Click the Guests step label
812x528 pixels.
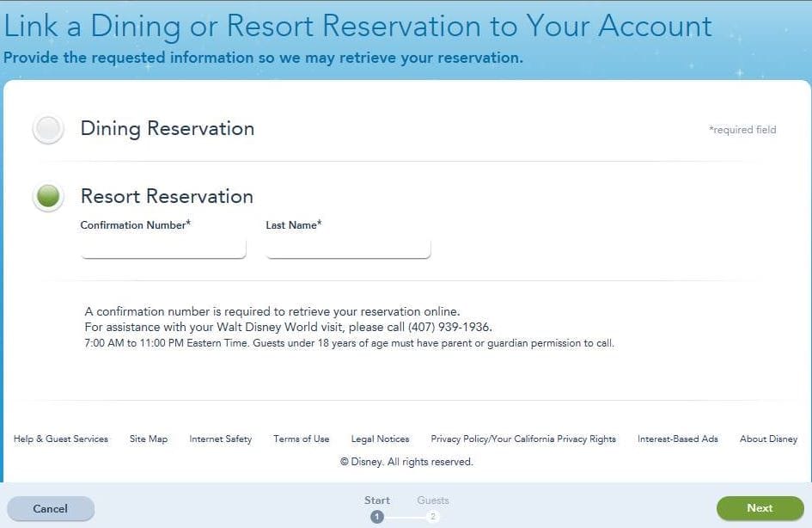click(x=433, y=500)
